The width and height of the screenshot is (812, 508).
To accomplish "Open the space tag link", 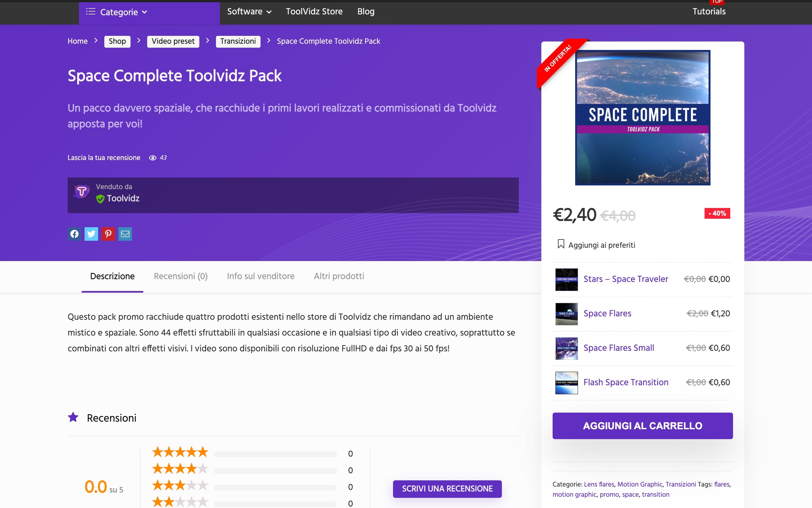I will [630, 494].
